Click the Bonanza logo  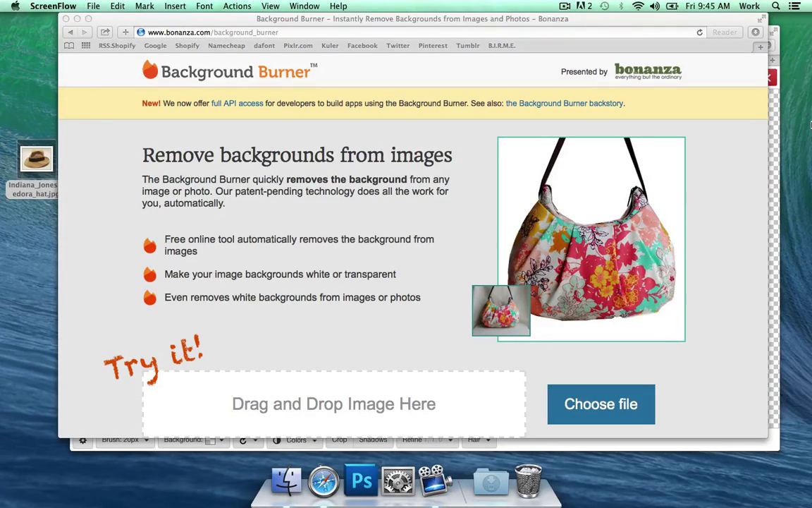coord(648,71)
